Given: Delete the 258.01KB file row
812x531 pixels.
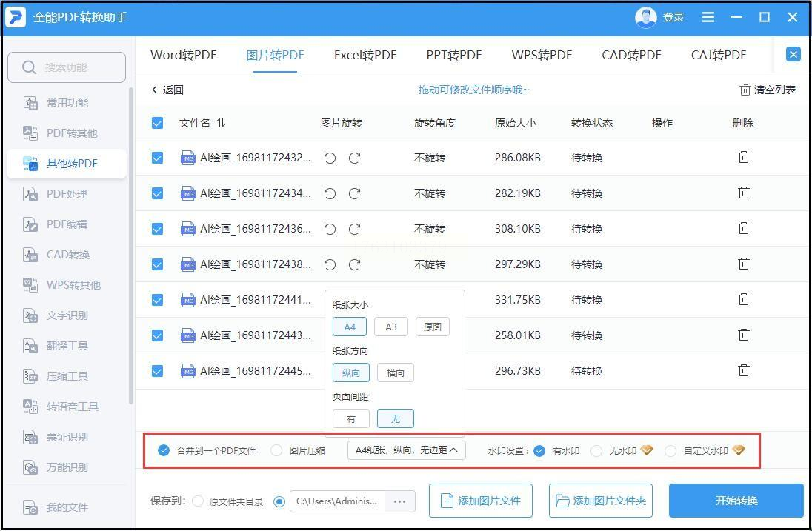Looking at the screenshot, I should coord(744,335).
